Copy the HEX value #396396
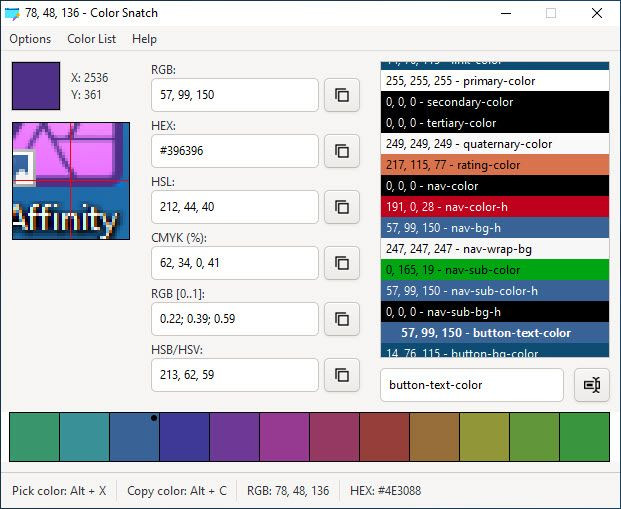The width and height of the screenshot is (621, 509). click(x=342, y=151)
